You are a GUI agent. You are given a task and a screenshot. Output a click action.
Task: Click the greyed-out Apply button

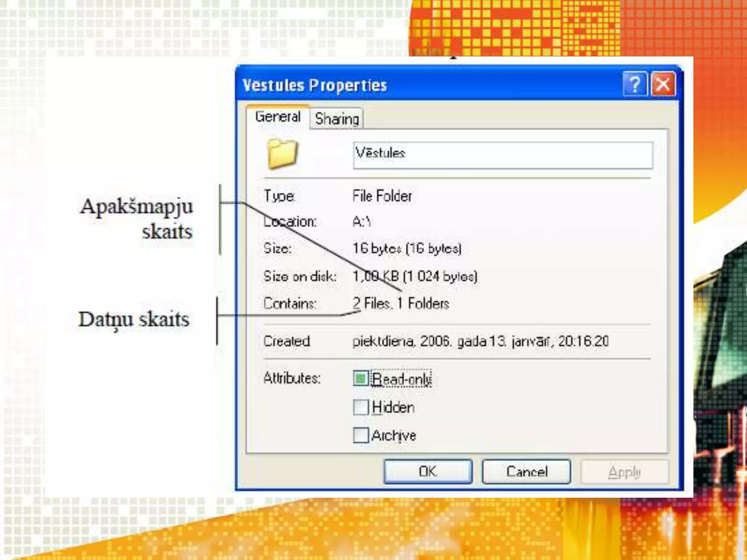tap(624, 472)
